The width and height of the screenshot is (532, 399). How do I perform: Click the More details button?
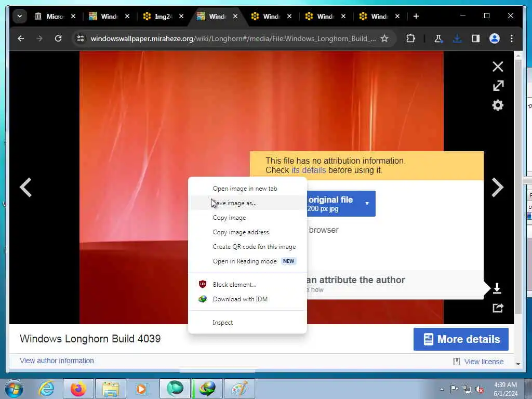point(461,339)
